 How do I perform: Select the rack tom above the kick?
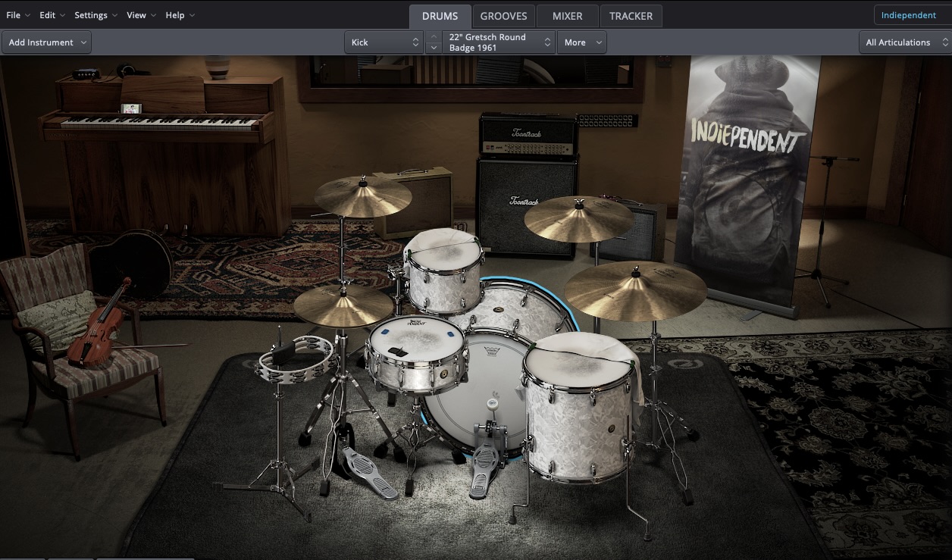pyautogui.click(x=444, y=271)
